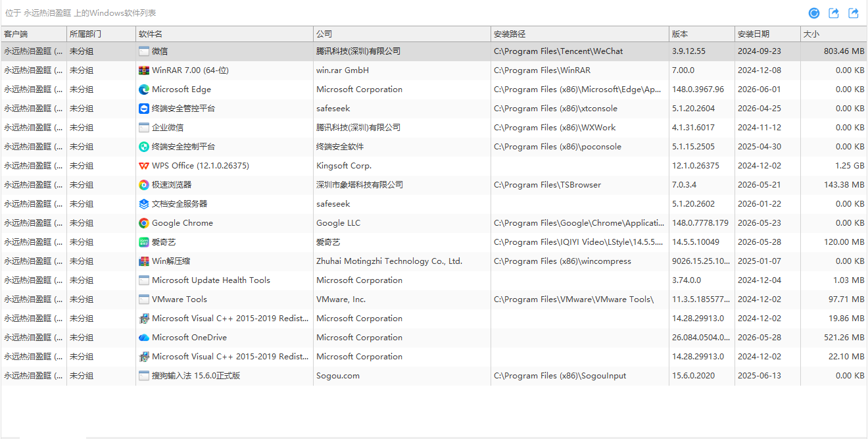The height and width of the screenshot is (439, 868).
Task: Click the Win解压缩 archive icon
Action: point(144,261)
